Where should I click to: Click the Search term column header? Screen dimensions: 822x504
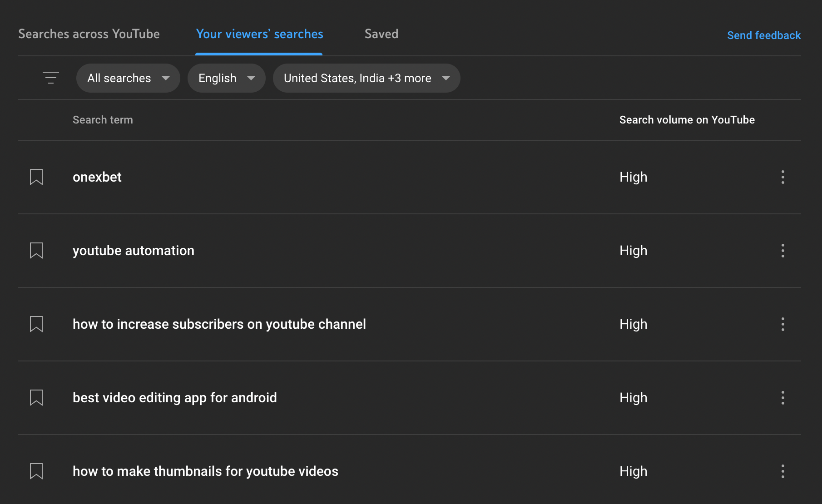coord(103,120)
